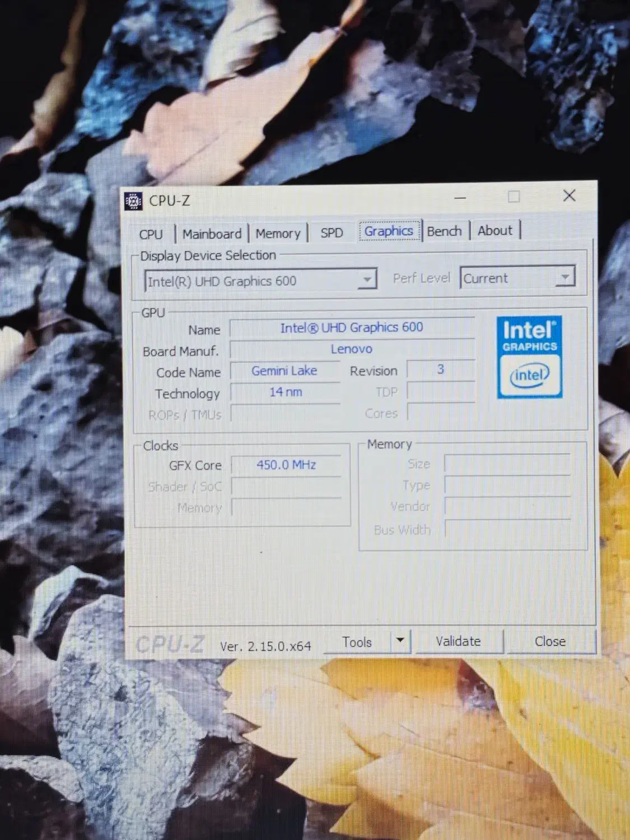Expand the Display Device Selection dropdown
This screenshot has width=630, height=840.
tap(367, 279)
